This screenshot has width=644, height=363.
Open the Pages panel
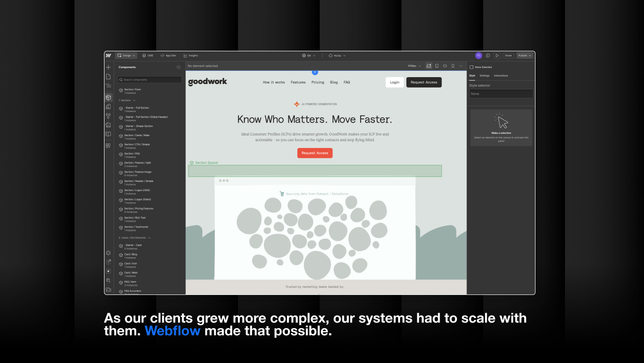tap(109, 76)
